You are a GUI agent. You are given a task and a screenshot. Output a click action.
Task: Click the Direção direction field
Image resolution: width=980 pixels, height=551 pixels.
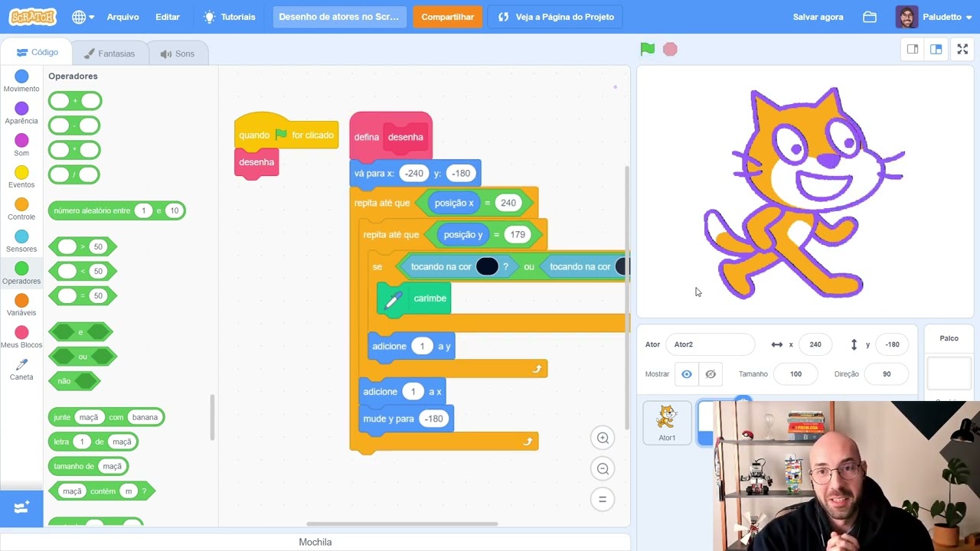[887, 374]
